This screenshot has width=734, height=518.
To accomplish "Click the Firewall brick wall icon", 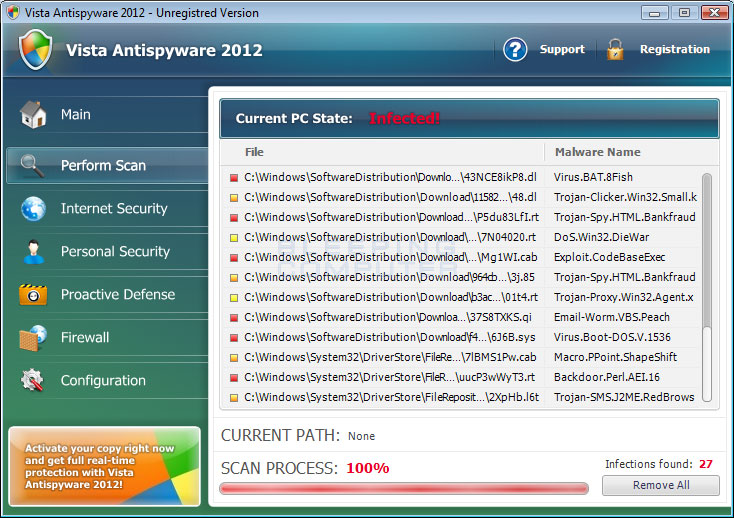I will 33,338.
